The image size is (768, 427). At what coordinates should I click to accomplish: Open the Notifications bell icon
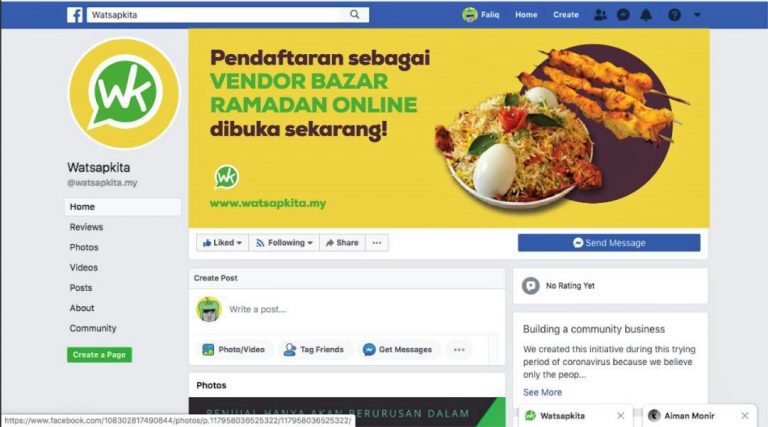click(646, 15)
